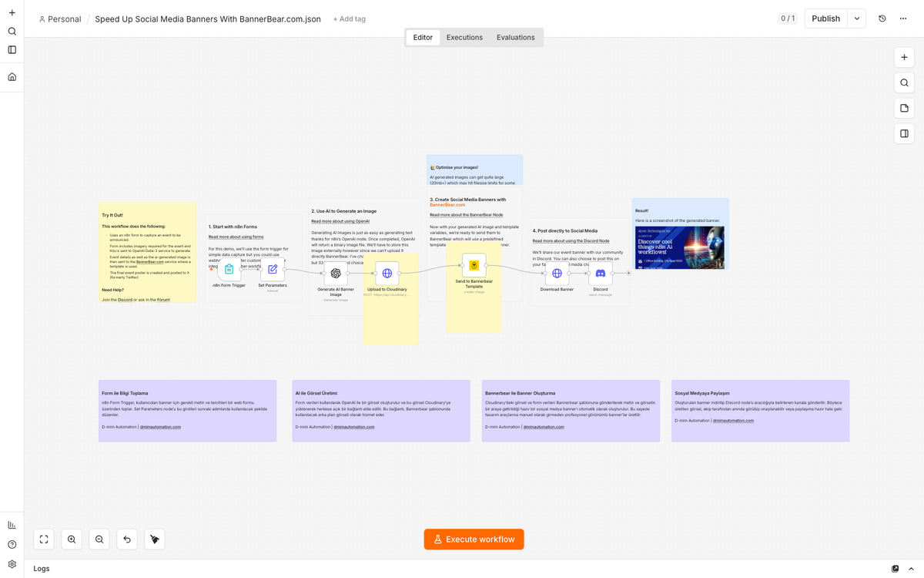Open dmimautomation.com link in Bannerbear ile Banner Oluşturma

point(544,427)
